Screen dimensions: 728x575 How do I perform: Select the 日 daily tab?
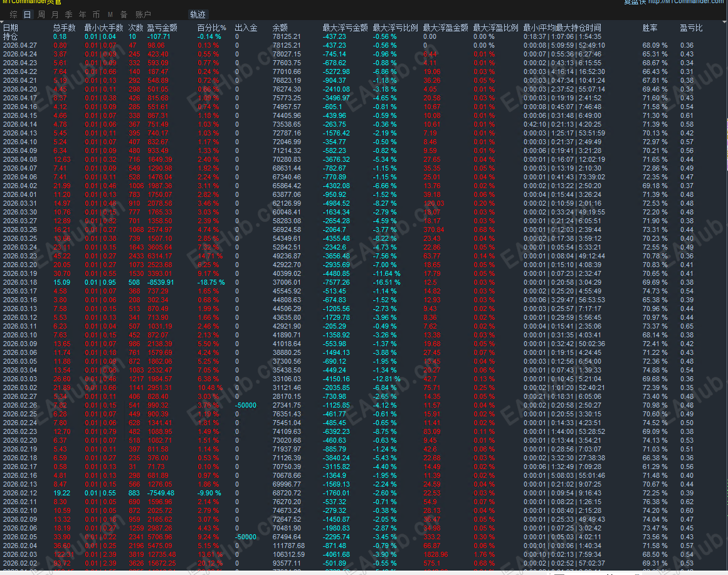[28, 15]
